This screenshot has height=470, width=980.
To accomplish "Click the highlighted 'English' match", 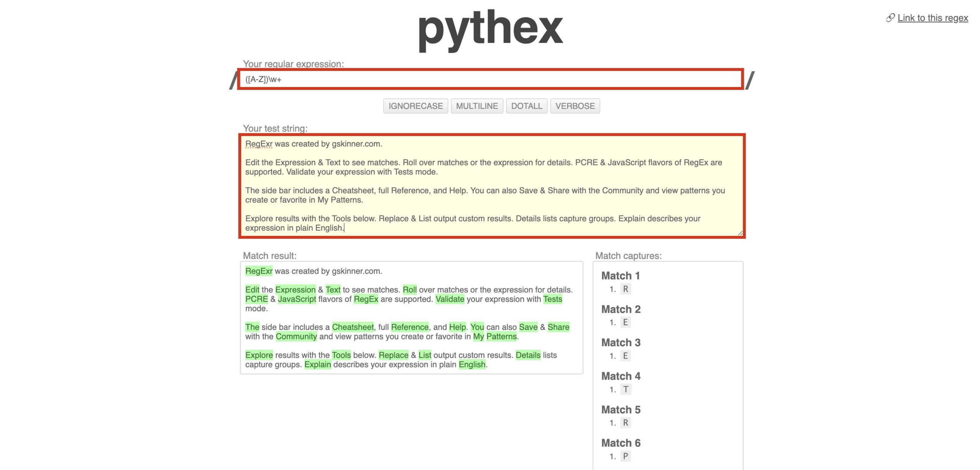I will point(472,364).
